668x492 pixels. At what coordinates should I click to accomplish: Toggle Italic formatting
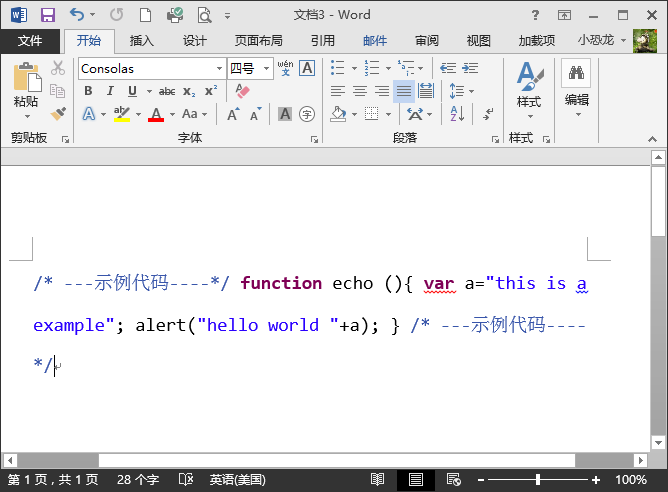coord(110,91)
